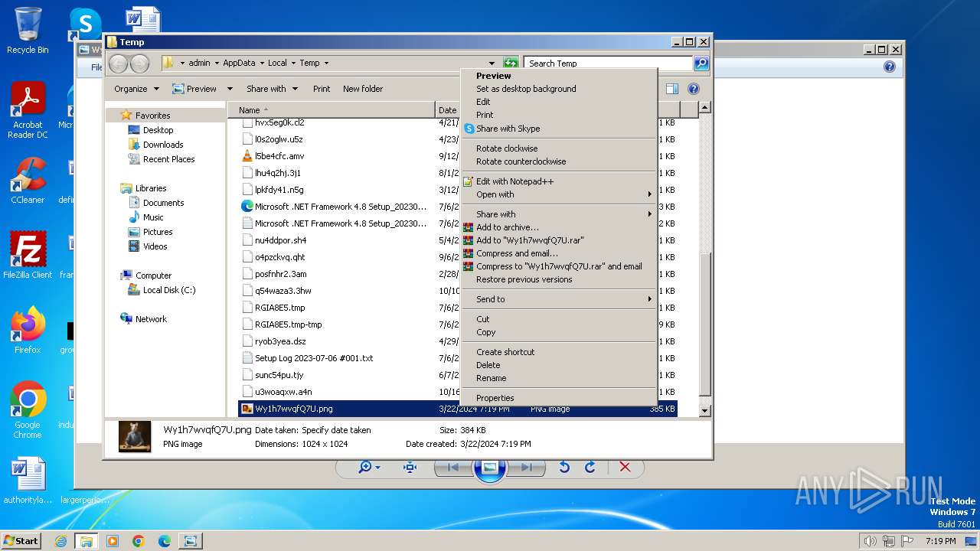Open Recycle Bin on the desktop
The width and height of the screenshot is (980, 551).
pyautogui.click(x=28, y=31)
